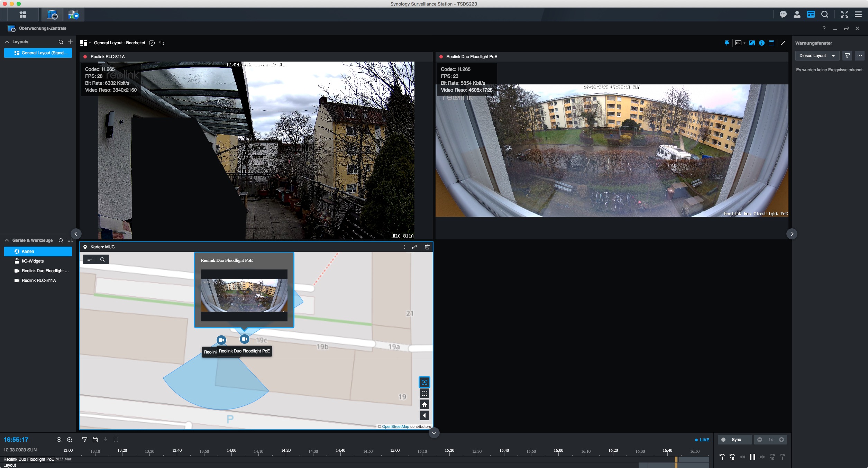Open the map search magnifier
868x468 pixels.
102,259
